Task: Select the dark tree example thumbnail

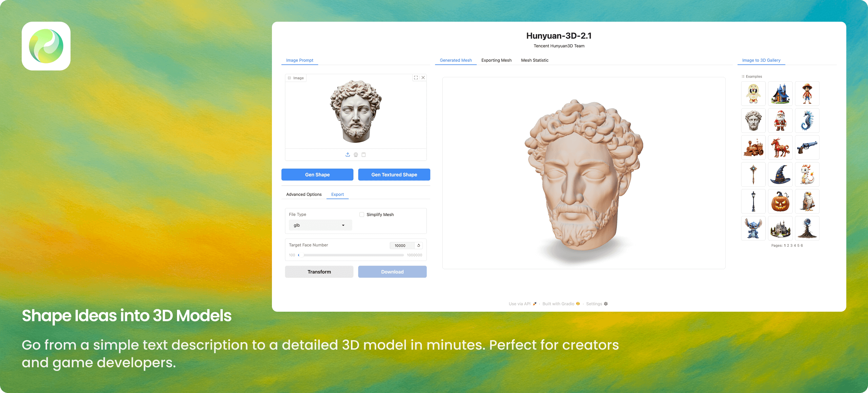Action: click(x=807, y=228)
